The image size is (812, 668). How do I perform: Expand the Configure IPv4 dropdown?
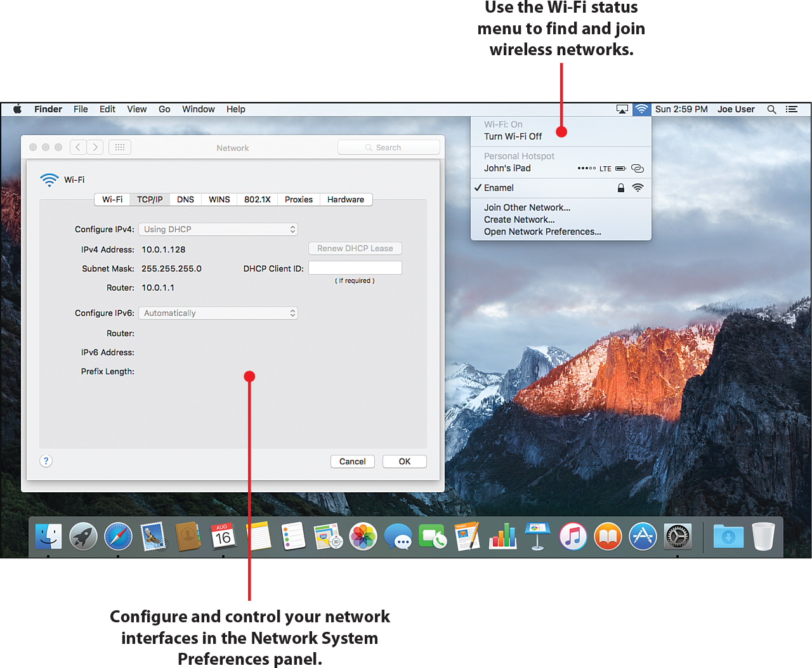click(218, 230)
